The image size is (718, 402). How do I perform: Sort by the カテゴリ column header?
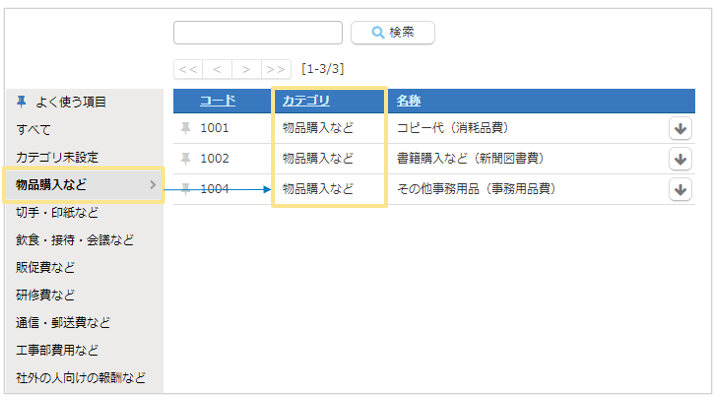(x=305, y=101)
